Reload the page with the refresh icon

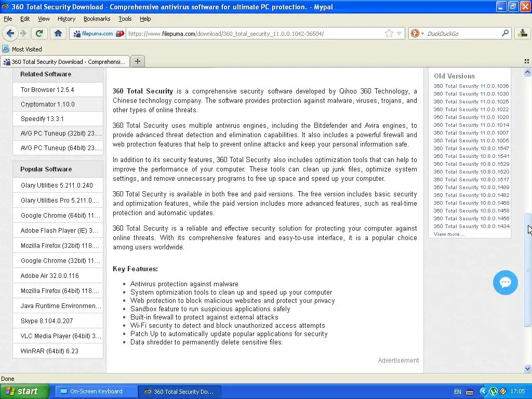[39, 33]
